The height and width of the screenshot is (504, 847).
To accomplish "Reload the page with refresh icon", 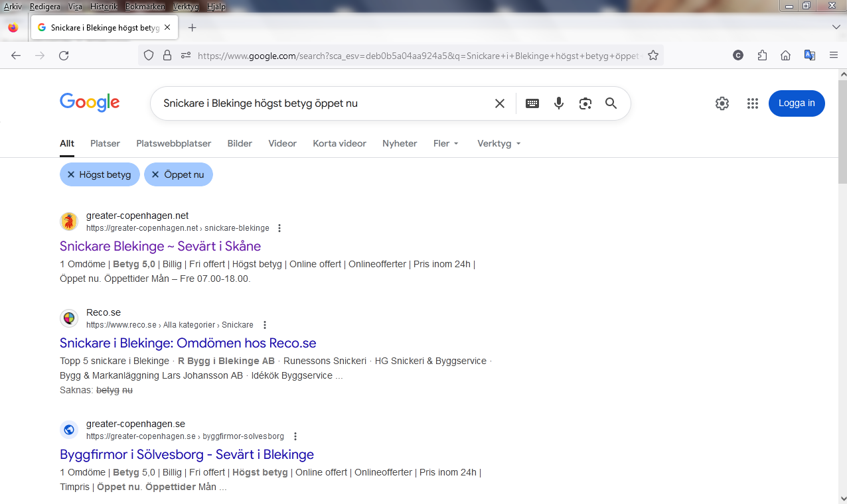I will point(64,56).
